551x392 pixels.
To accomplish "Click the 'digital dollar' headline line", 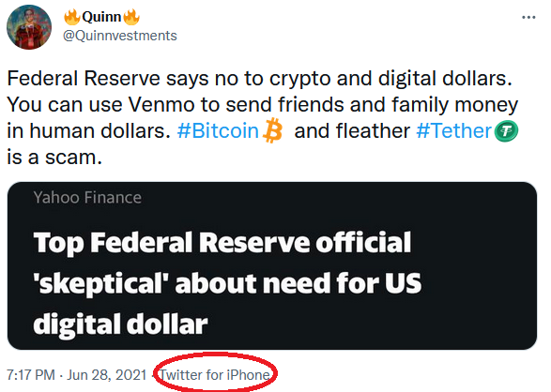I will tap(120, 324).
